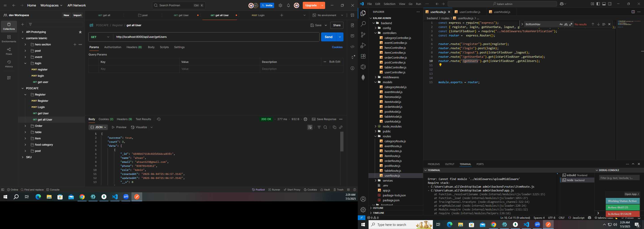The width and height of the screenshot is (644, 229).
Task: Open Environments in Postman sidebar
Action: pyautogui.click(x=9, y=39)
